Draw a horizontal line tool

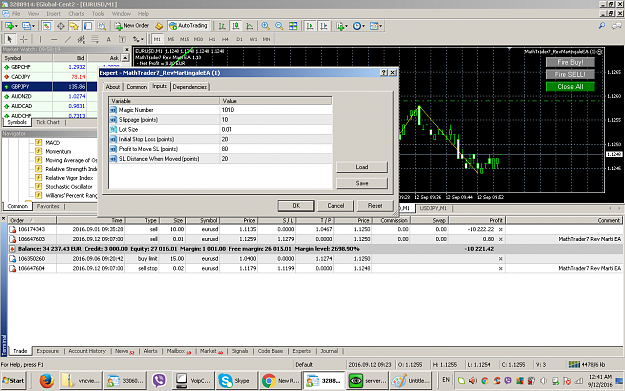click(54, 39)
